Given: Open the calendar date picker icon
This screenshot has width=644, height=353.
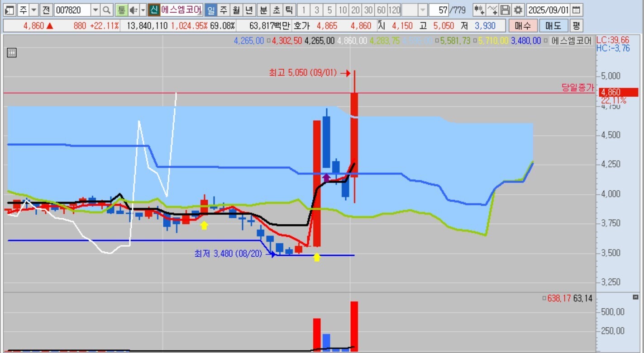Looking at the screenshot, I should (x=577, y=10).
